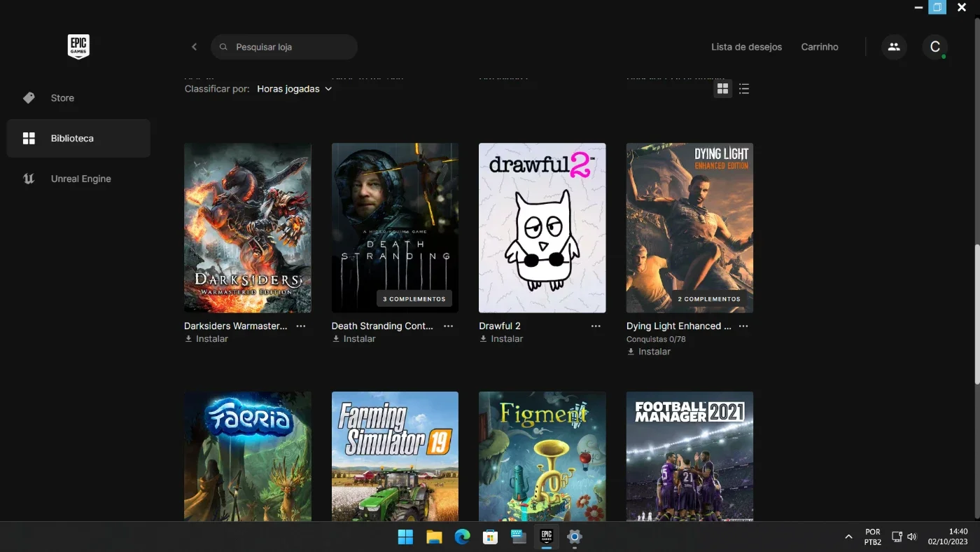The height and width of the screenshot is (552, 980).
Task: Launch Microsoft Edge from the taskbar
Action: [462, 537]
